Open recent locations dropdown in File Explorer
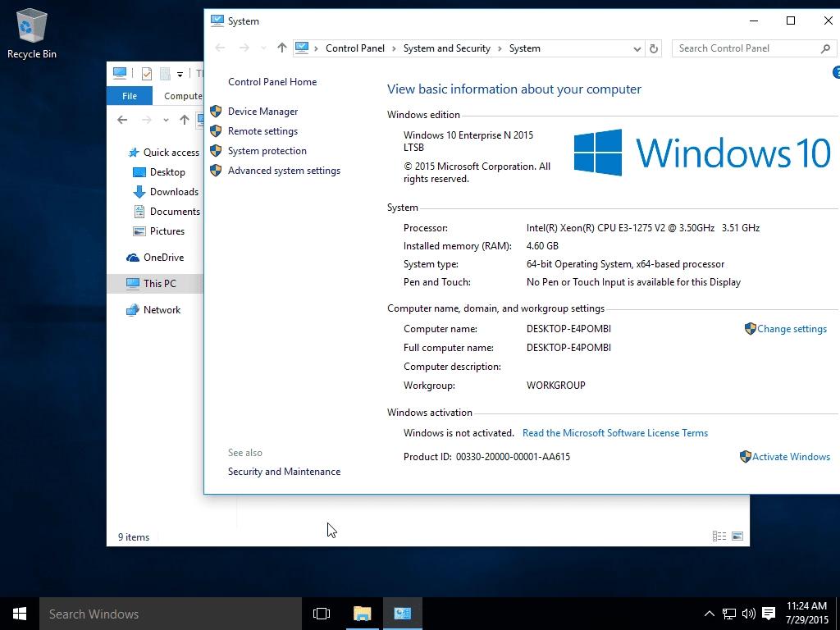Viewport: 840px width, 630px height. click(x=166, y=120)
